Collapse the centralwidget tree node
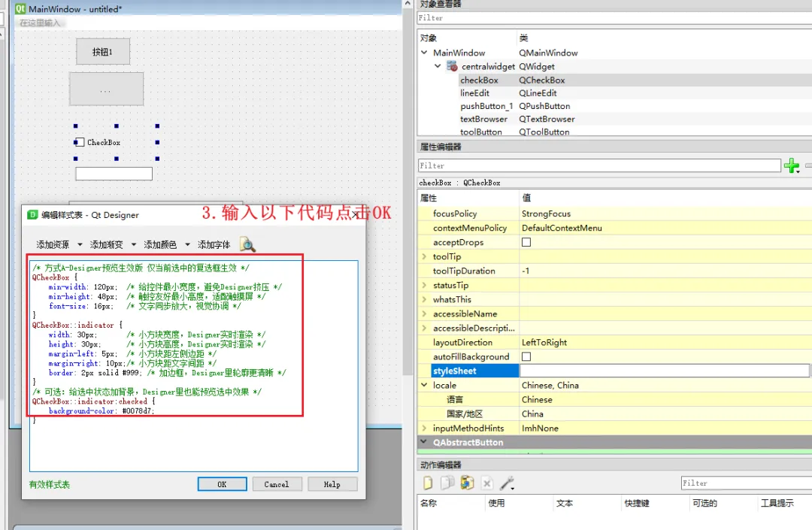The height and width of the screenshot is (530, 812). click(438, 66)
